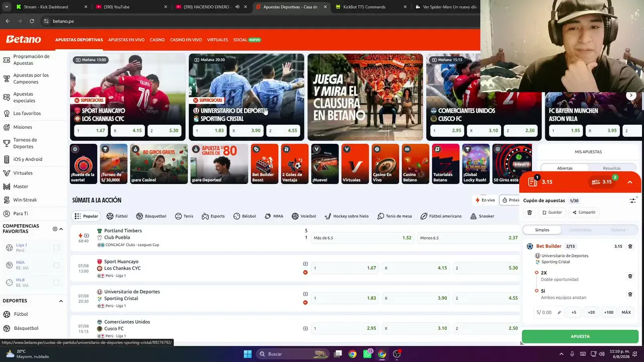The height and width of the screenshot is (362, 644).
Task: Select the MMA sport tab
Action: (x=274, y=216)
